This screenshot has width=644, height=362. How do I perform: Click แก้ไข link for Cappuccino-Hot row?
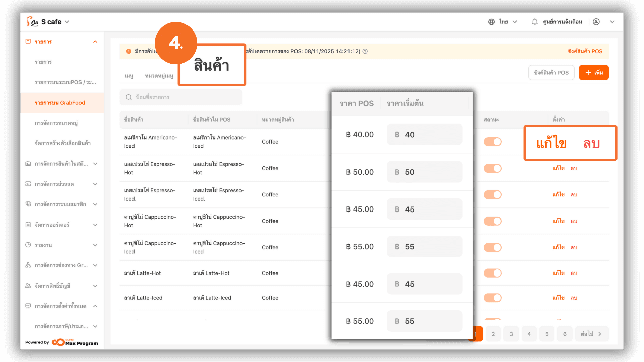pyautogui.click(x=558, y=221)
